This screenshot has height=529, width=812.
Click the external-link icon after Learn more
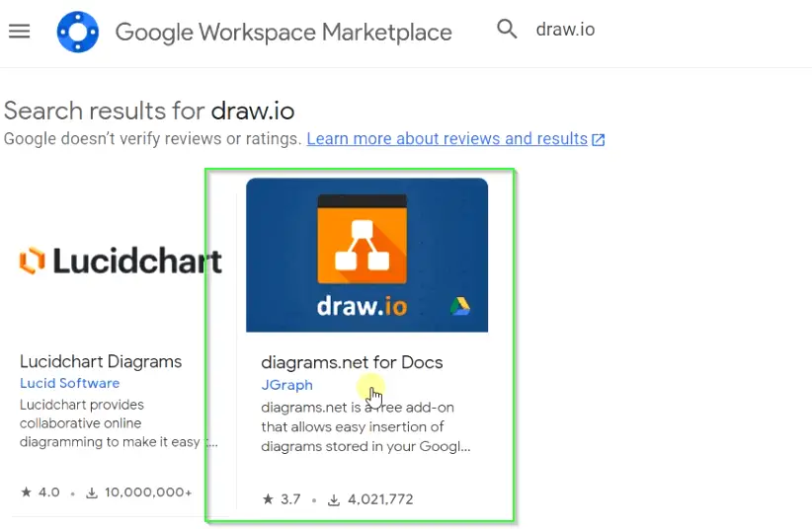tap(598, 140)
